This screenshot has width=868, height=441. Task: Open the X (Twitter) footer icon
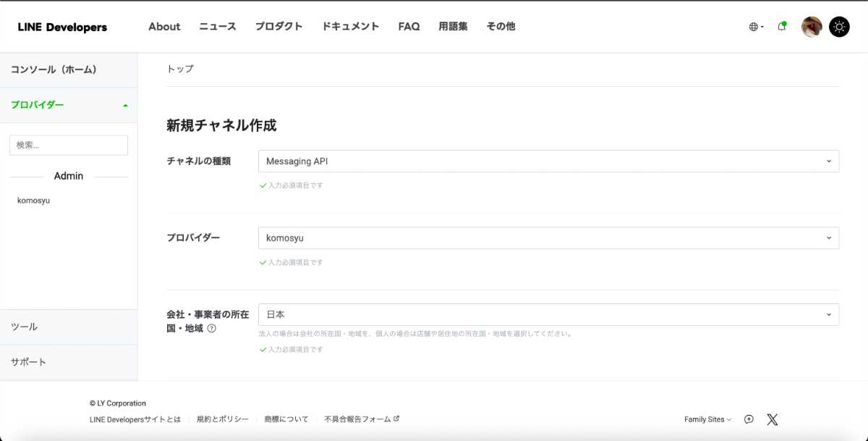click(772, 419)
